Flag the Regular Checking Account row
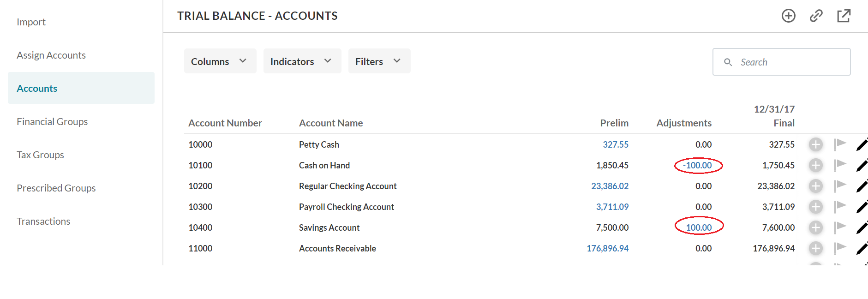868x299 pixels. click(840, 186)
